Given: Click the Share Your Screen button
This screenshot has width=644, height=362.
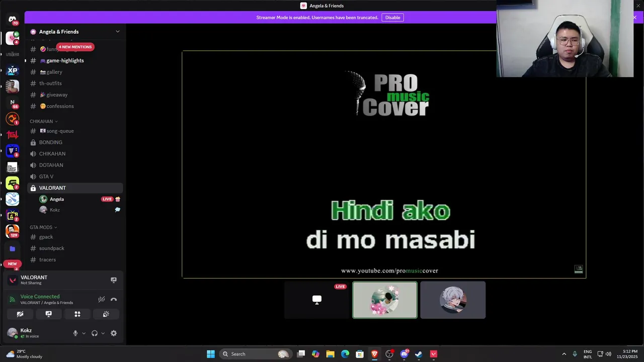Looking at the screenshot, I should coord(49,314).
